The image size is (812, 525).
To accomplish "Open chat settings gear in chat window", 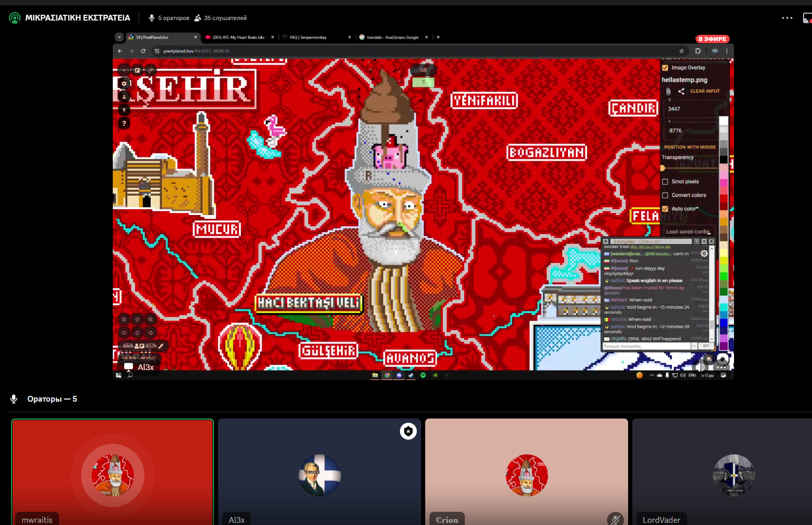I will click(704, 254).
